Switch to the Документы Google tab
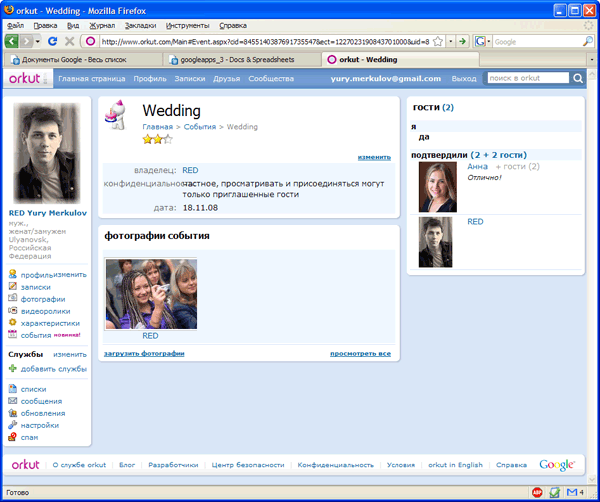Screen dimensions: 600x502 pos(83,60)
